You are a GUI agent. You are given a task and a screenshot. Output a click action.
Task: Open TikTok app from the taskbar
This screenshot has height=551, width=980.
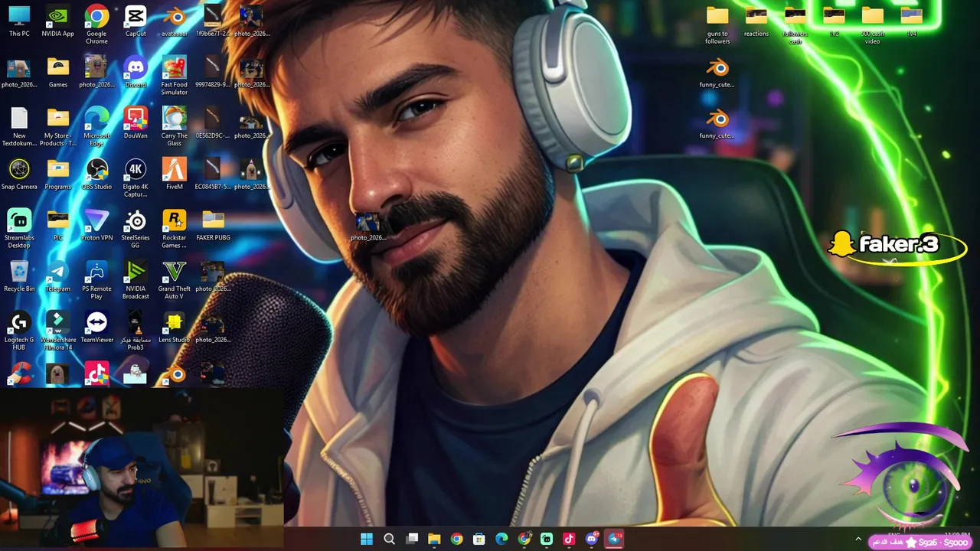(569, 539)
